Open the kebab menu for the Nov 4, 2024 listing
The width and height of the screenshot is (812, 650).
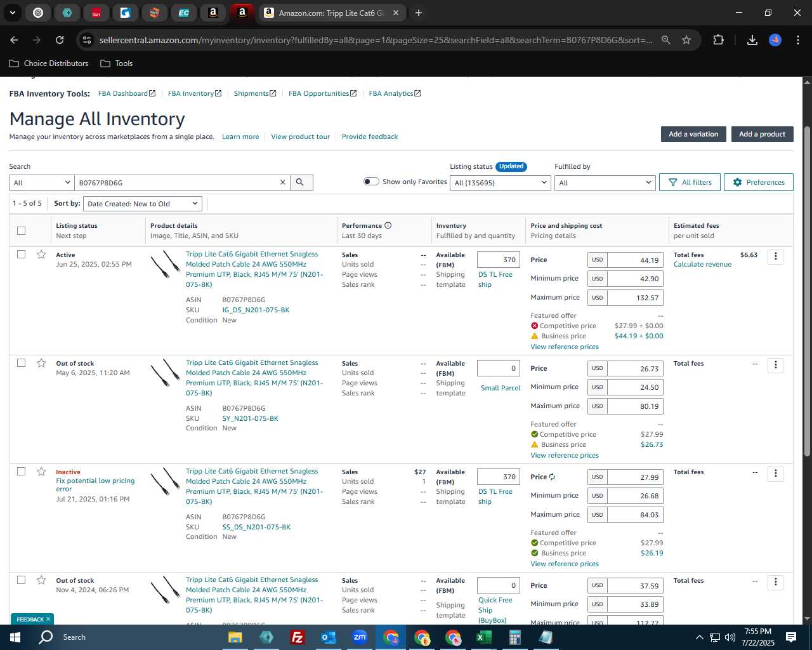[x=775, y=582]
